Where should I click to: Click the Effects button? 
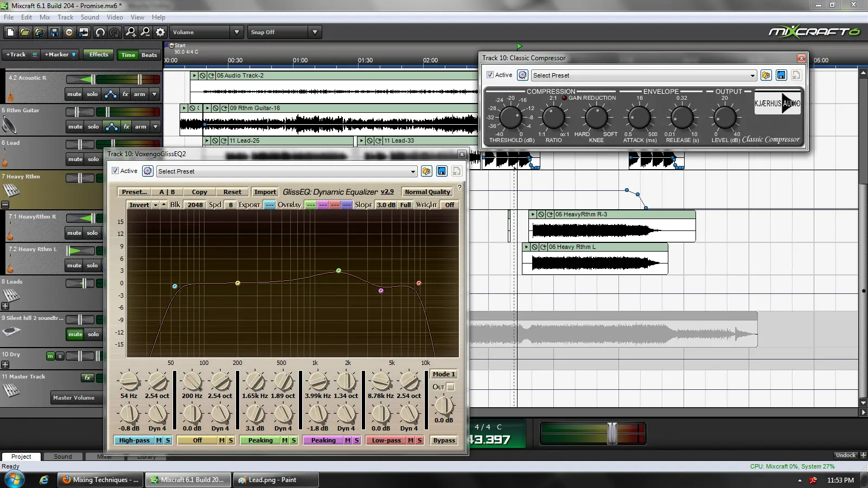(99, 54)
